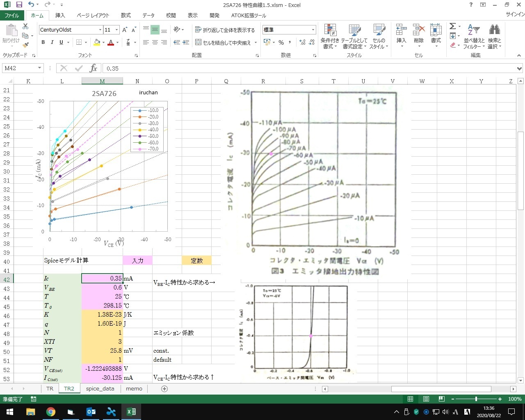Screen dimensions: 525x420
Task: Toggle align text left
Action: [146, 42]
